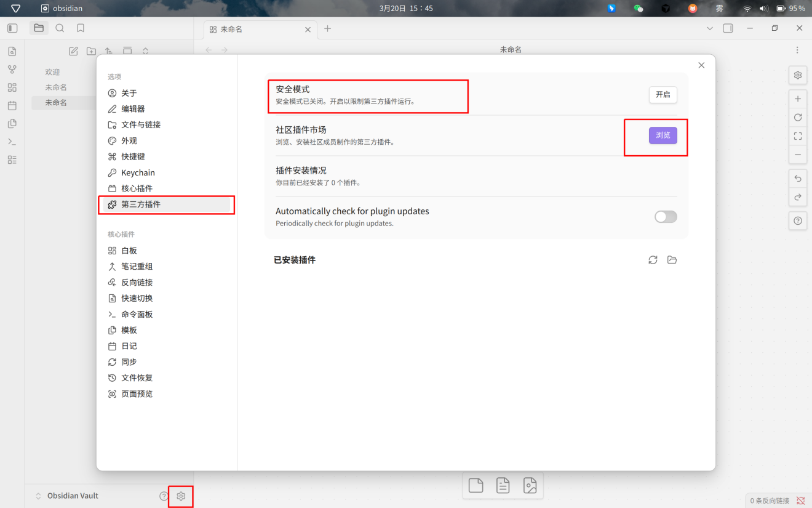Click the expand/collapse all chevrons in file explorer

click(x=146, y=51)
